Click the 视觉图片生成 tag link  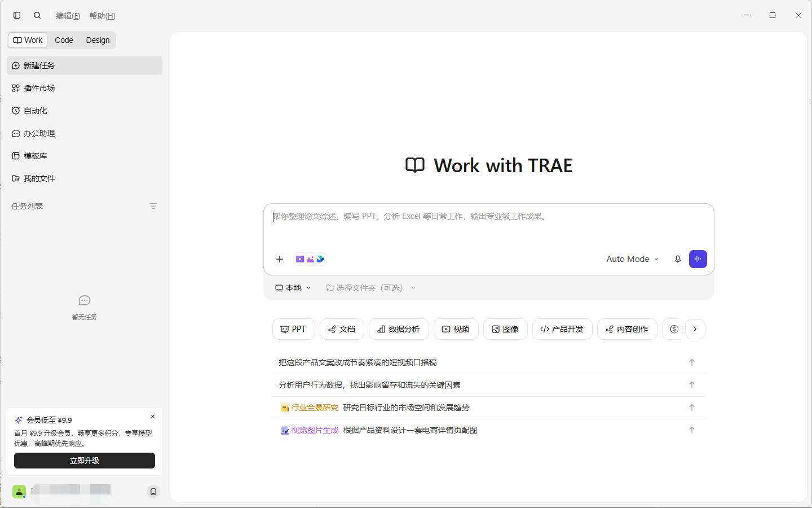point(310,430)
